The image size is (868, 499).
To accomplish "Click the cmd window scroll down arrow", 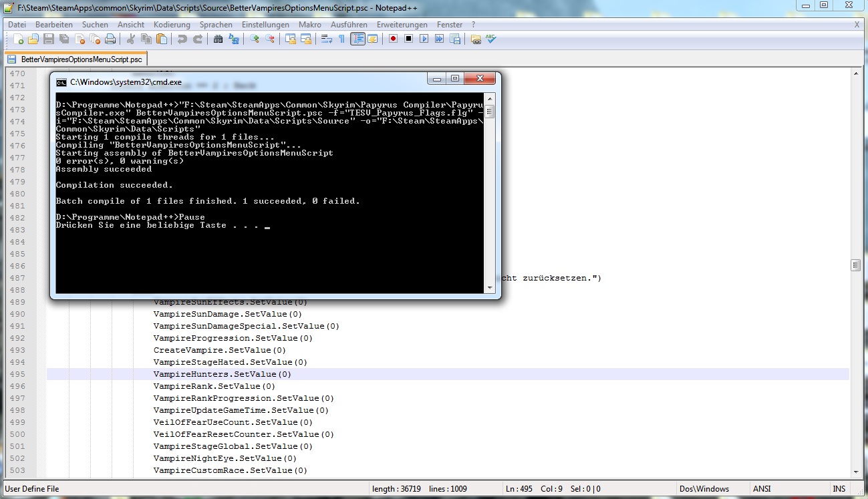I will point(490,288).
